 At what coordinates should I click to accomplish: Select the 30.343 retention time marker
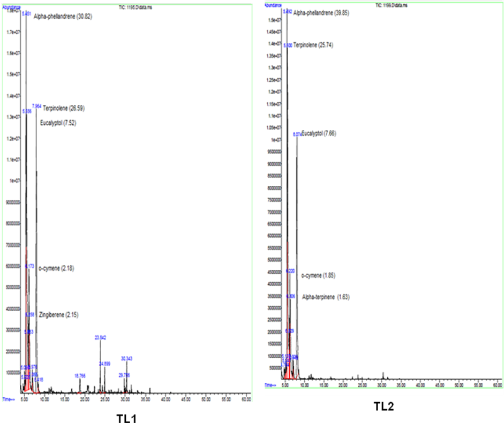coord(126,358)
